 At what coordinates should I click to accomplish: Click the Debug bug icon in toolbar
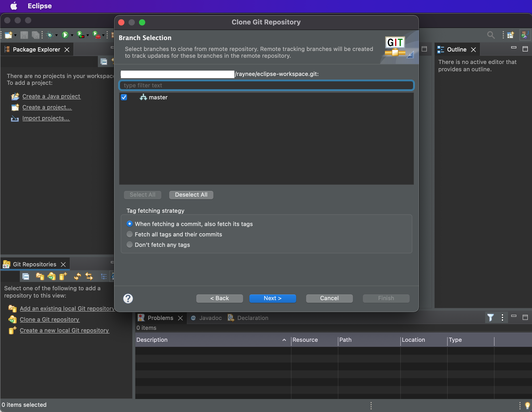click(x=49, y=35)
